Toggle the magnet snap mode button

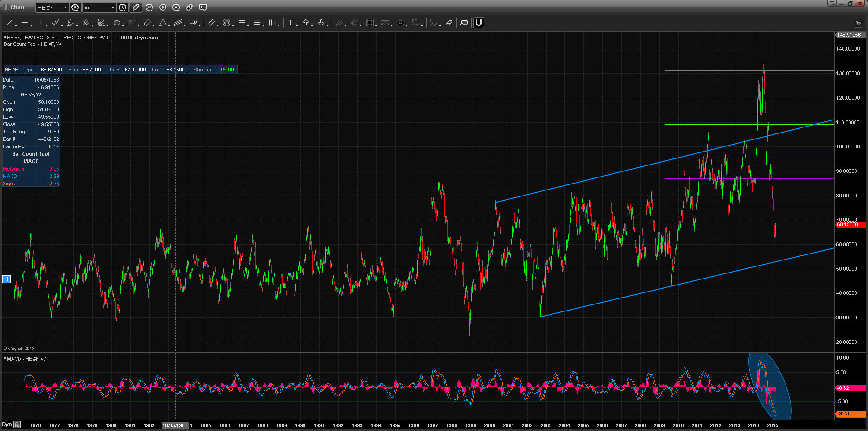(x=479, y=23)
